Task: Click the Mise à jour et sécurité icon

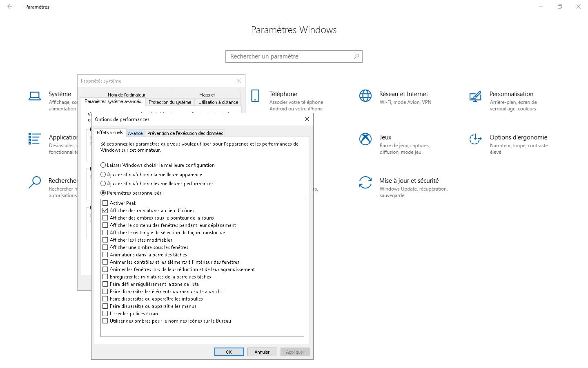Action: [x=365, y=182]
